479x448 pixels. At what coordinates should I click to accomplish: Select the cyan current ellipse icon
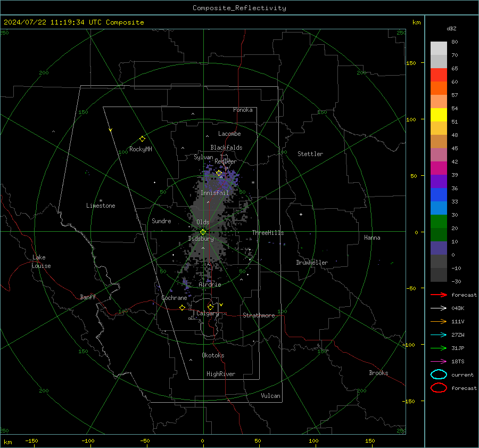pyautogui.click(x=439, y=374)
